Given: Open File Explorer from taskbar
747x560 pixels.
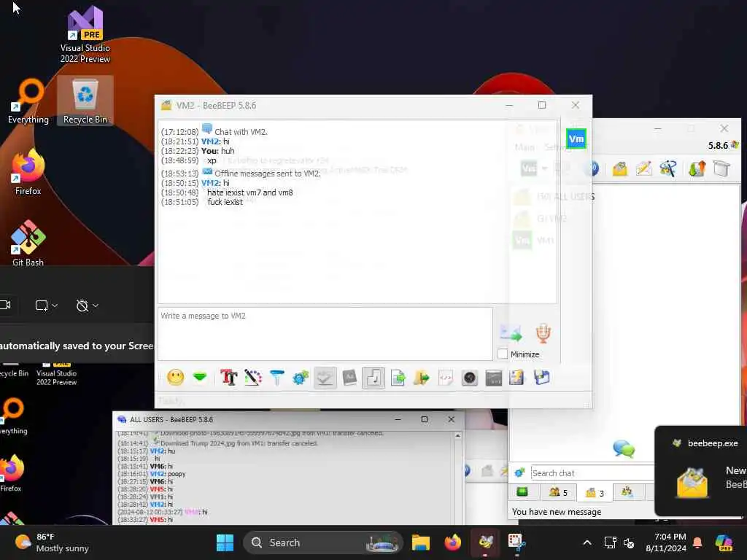Looking at the screenshot, I should (421, 542).
